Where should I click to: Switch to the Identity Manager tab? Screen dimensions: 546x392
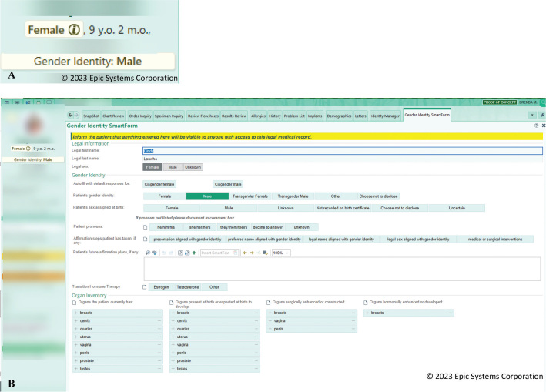point(385,116)
